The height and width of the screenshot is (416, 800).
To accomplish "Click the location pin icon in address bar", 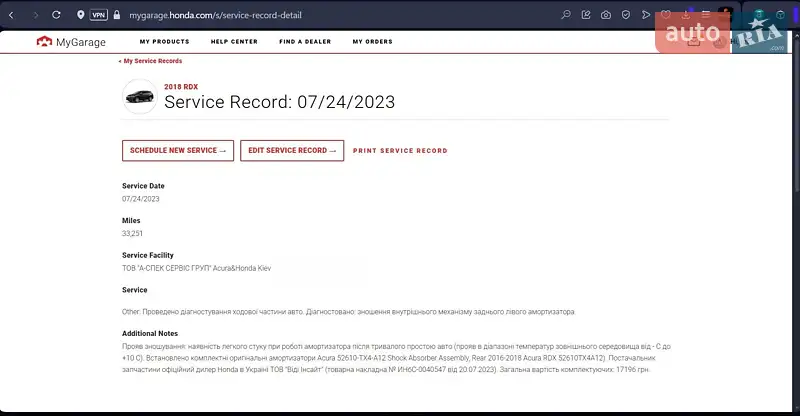I will tap(80, 15).
